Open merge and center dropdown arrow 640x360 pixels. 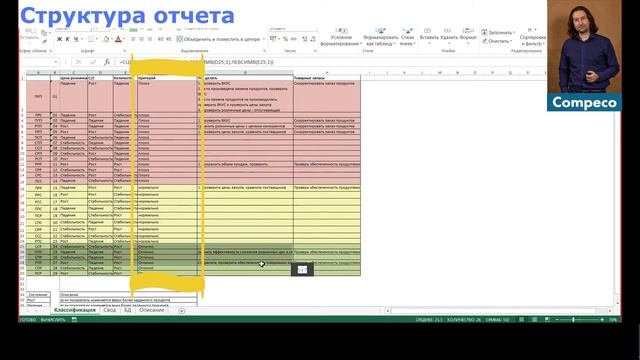[264, 39]
